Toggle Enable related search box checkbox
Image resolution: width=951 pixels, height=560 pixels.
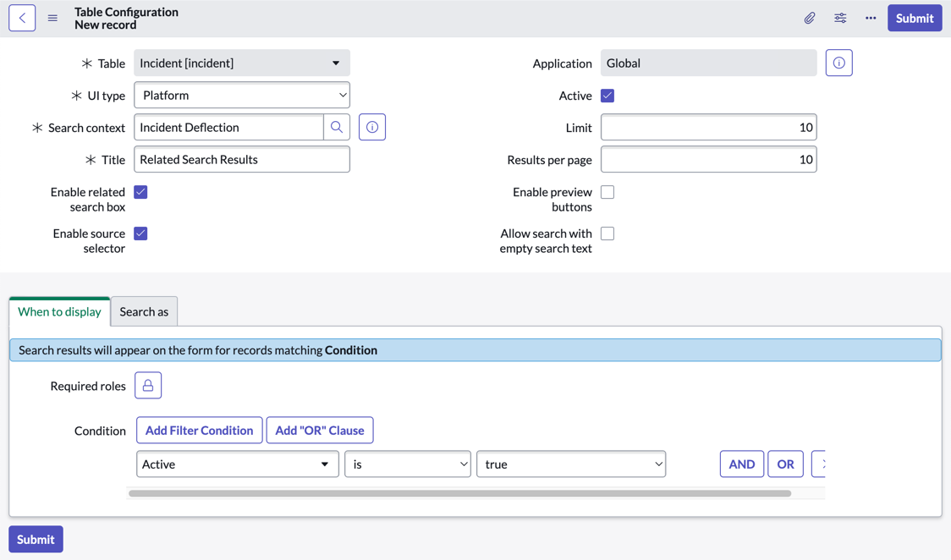pos(140,192)
